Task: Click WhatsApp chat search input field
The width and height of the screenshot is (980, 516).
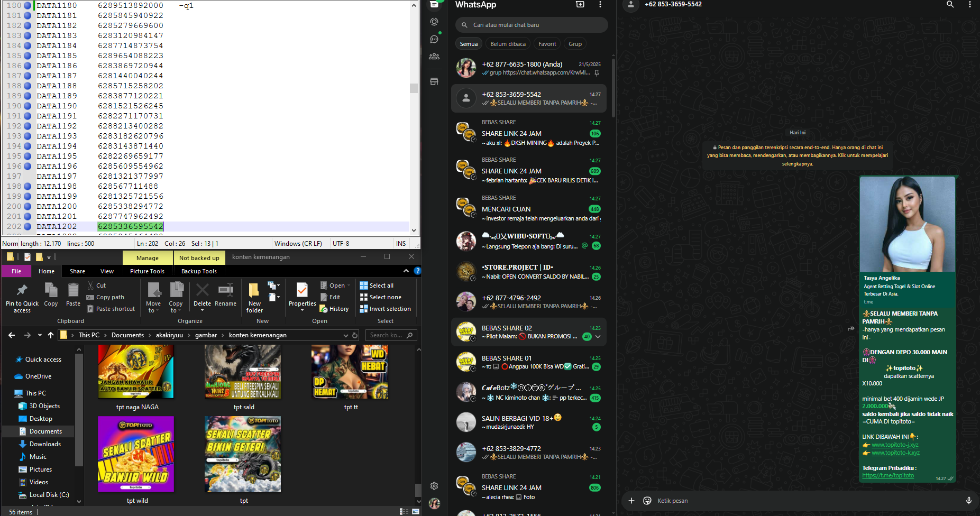Action: pos(532,25)
